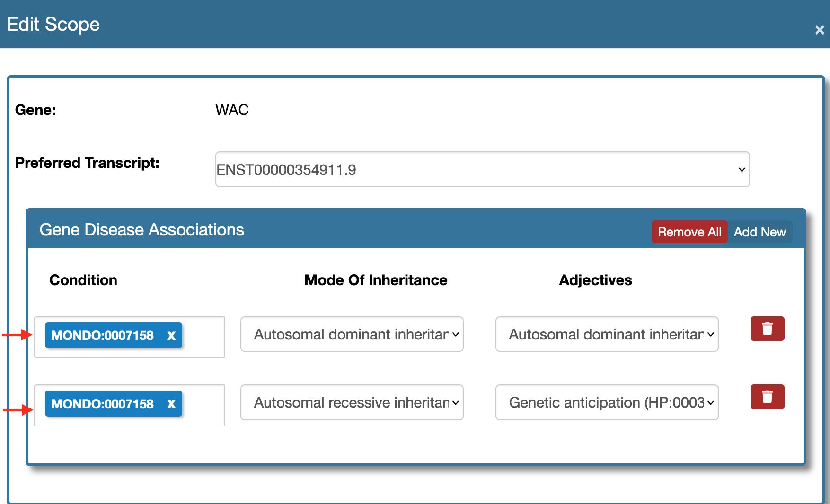Image resolution: width=830 pixels, height=504 pixels.
Task: Open the Preferred Transcript dropdown
Action: (482, 169)
